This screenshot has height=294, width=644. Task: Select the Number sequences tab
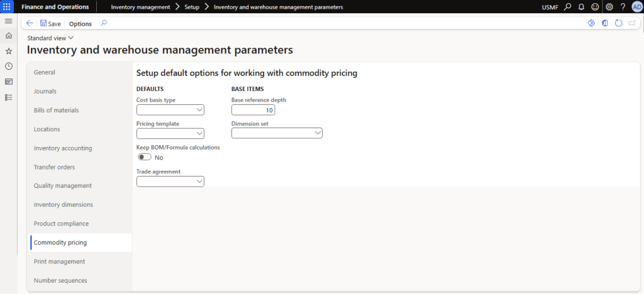[x=60, y=280]
